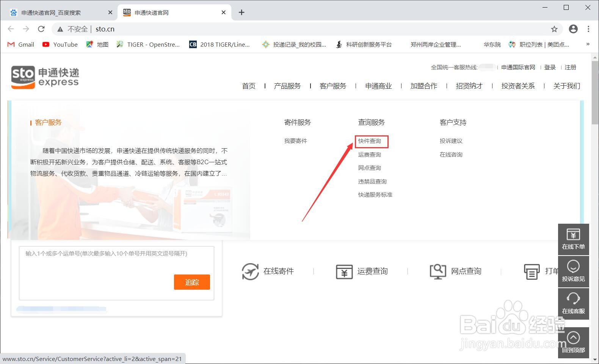
Task: Close the 申通快递官网_百度搜索 tab
Action: (110, 13)
